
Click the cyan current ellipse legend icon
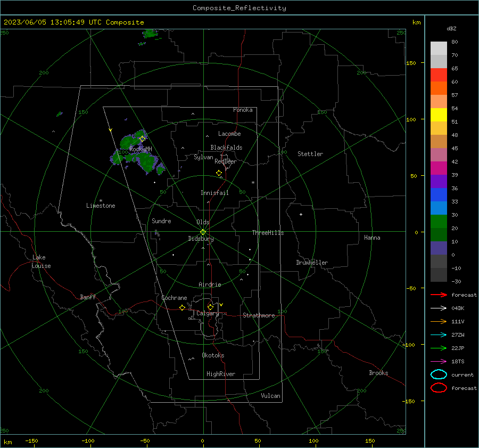[x=439, y=374]
